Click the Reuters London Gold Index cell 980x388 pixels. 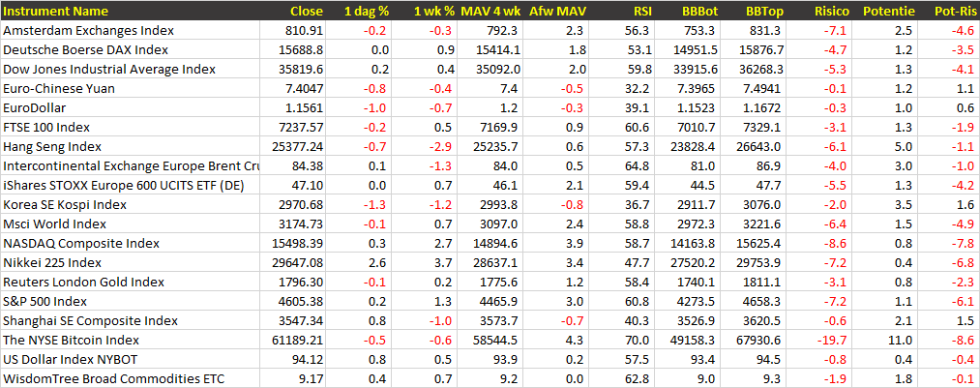click(x=84, y=283)
